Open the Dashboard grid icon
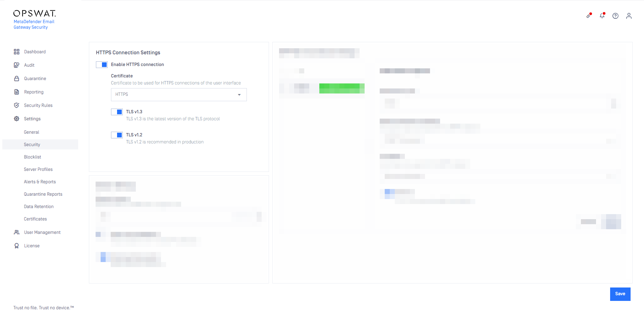Viewport: 644px width, 320px height. [x=16, y=52]
